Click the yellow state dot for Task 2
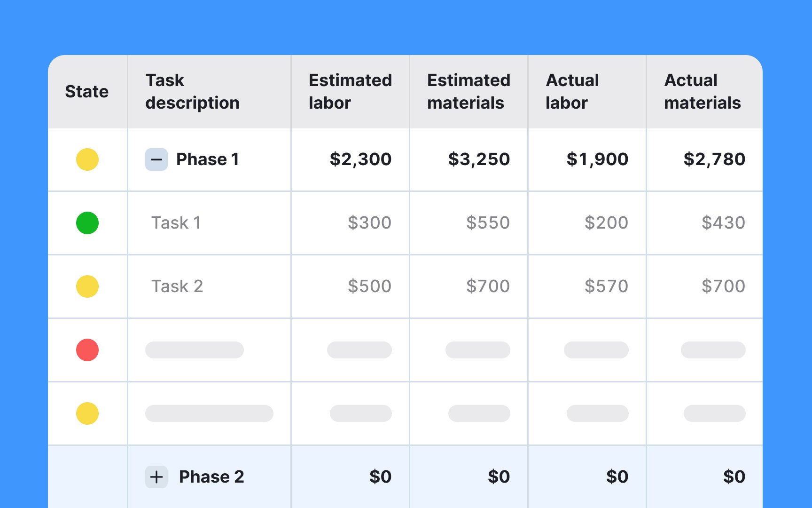 87,286
